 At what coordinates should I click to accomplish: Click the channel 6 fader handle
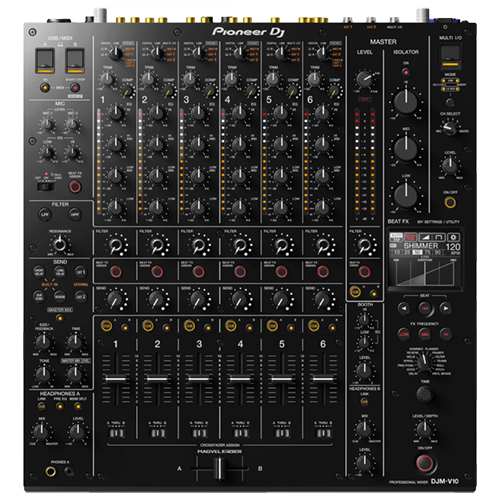[x=323, y=379]
